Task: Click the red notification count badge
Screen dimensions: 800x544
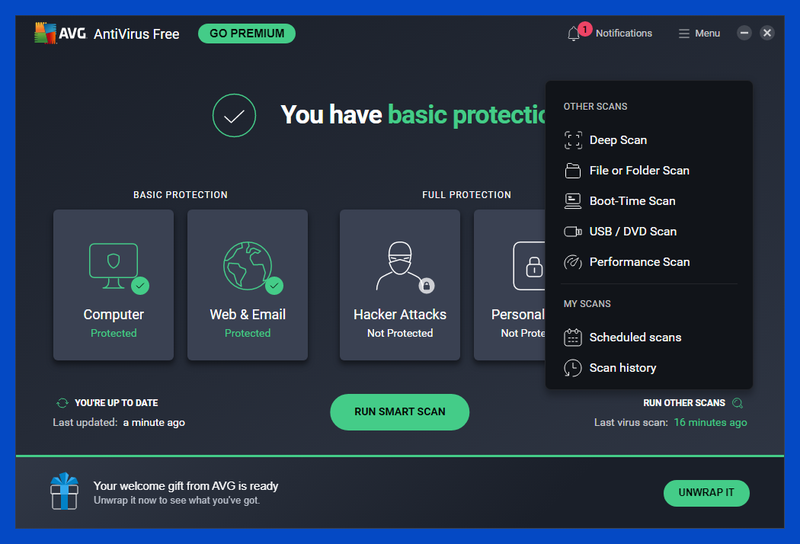Action: (585, 29)
